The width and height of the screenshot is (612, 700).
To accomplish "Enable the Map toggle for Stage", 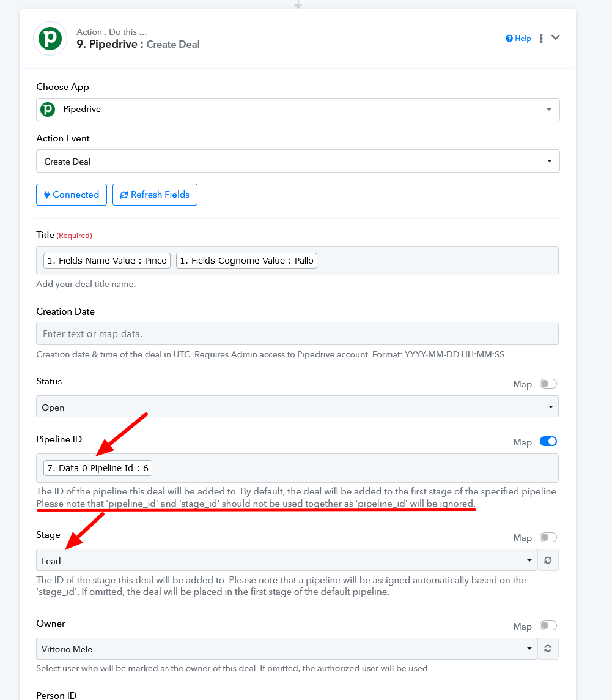I will point(548,537).
